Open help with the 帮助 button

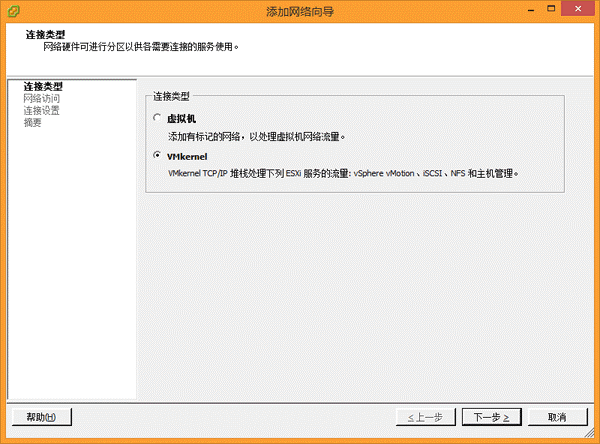click(42, 417)
